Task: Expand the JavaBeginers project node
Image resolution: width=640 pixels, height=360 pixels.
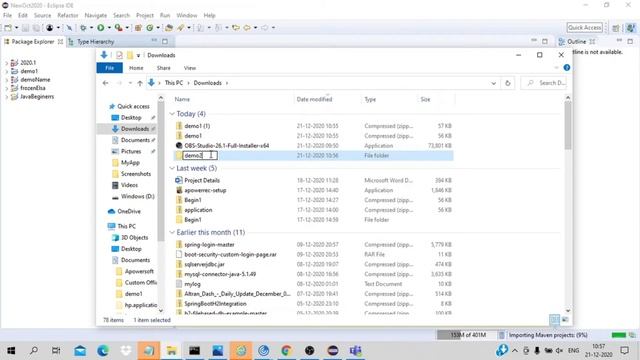Action: tap(6, 97)
